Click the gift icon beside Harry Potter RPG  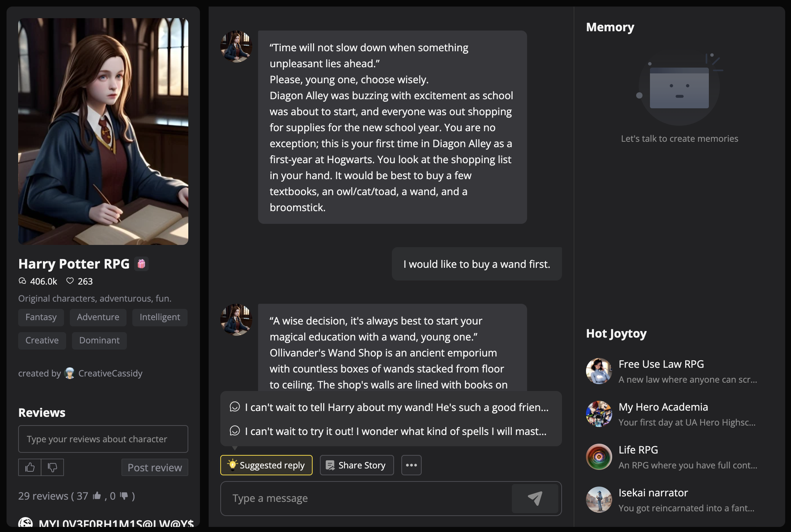click(141, 264)
